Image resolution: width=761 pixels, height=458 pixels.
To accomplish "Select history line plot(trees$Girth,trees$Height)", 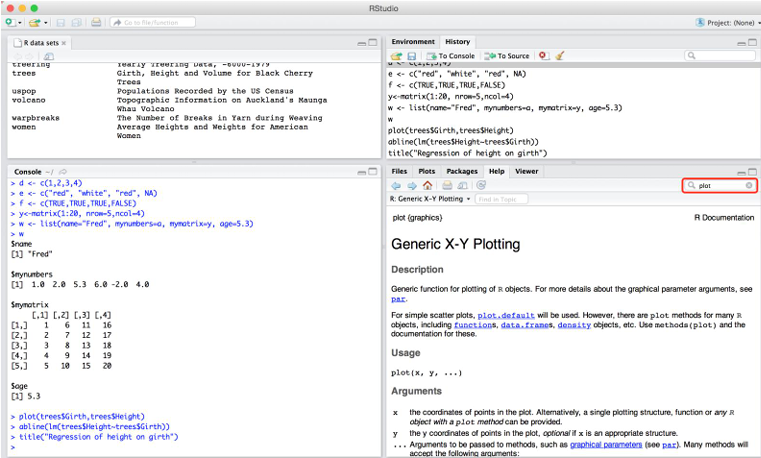I will [x=450, y=131].
